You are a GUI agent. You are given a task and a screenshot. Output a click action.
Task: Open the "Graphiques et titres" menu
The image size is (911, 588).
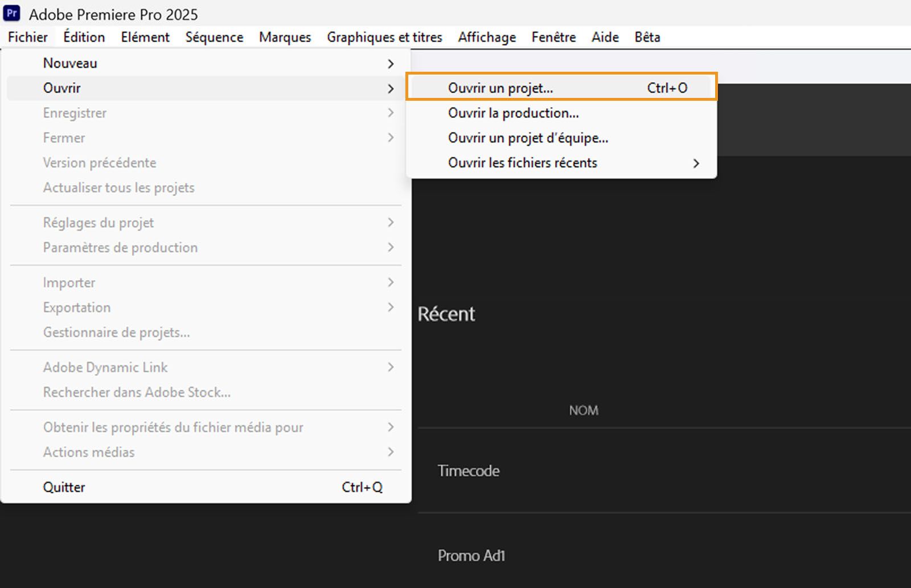point(384,37)
